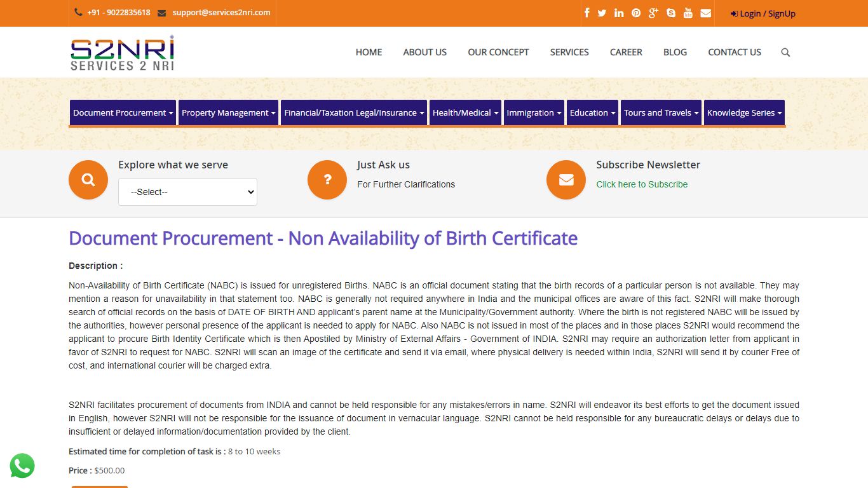The width and height of the screenshot is (868, 488).
Task: Open the YouTube icon
Action: (x=688, y=13)
